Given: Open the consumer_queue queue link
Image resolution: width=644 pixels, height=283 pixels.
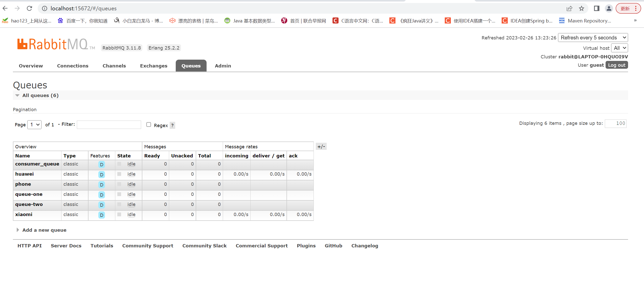Looking at the screenshot, I should pos(37,164).
